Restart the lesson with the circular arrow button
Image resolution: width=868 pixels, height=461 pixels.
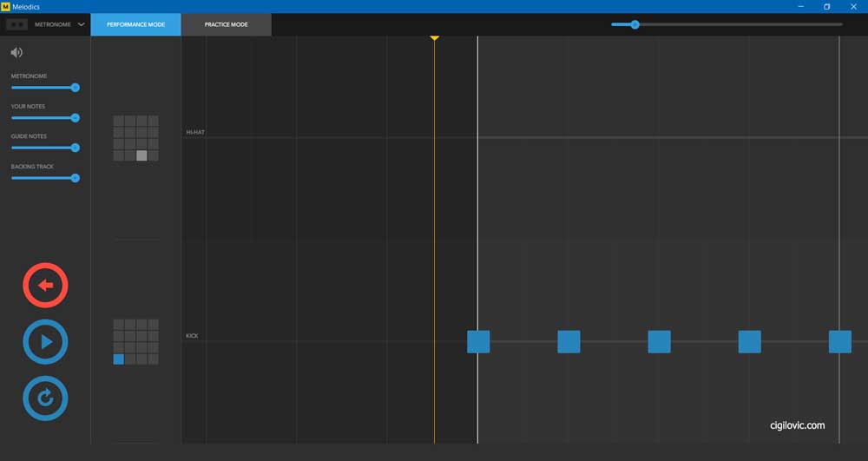45,398
